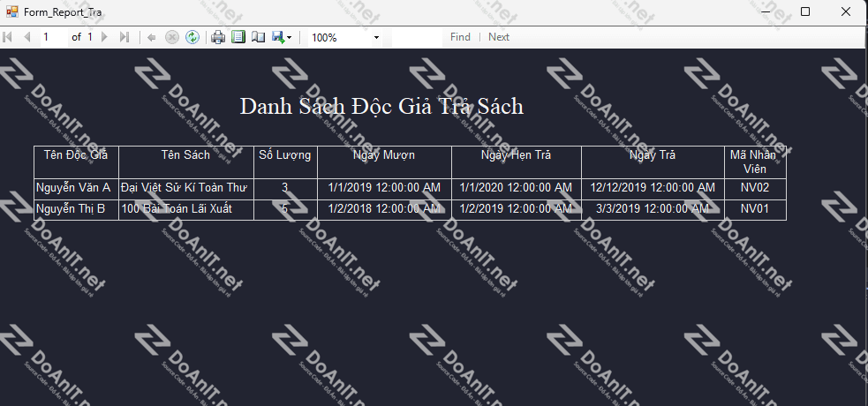The height and width of the screenshot is (406, 868).
Task: Click quantity 5 in Nguyễn Thị B row
Action: tap(285, 210)
